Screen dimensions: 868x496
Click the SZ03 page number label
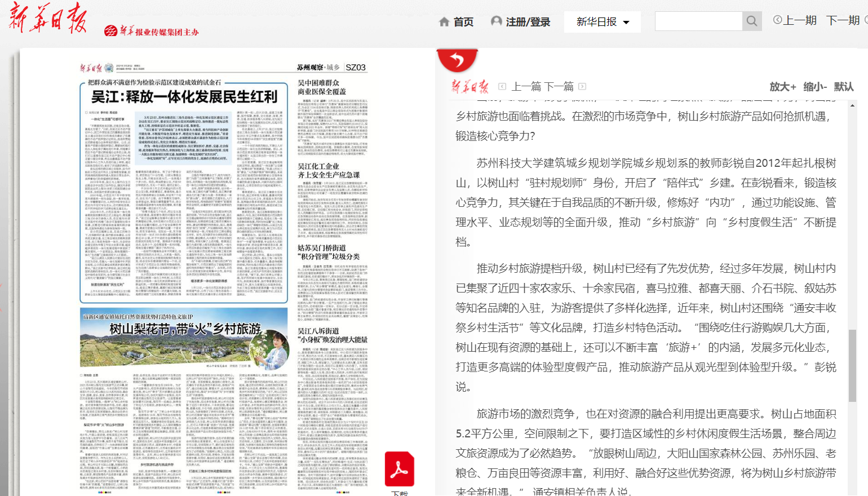356,67
